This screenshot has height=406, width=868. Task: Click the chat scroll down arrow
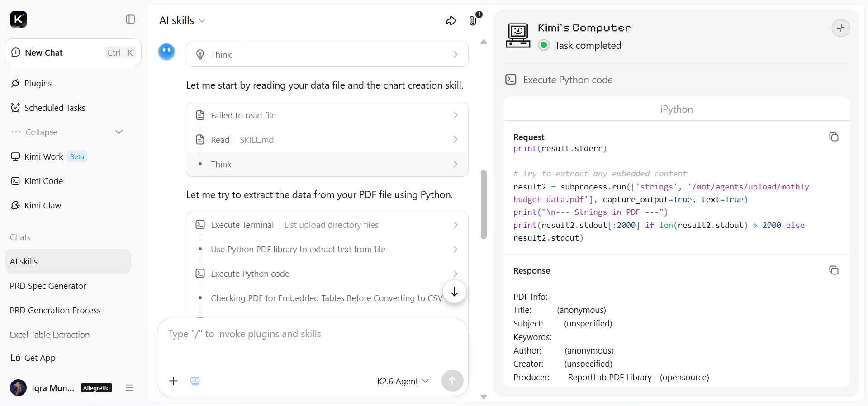(x=484, y=397)
